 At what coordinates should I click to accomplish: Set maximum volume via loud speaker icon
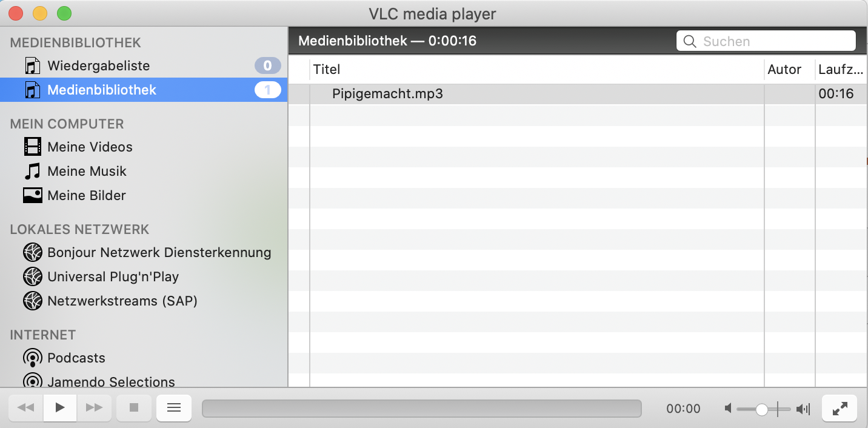[803, 409]
